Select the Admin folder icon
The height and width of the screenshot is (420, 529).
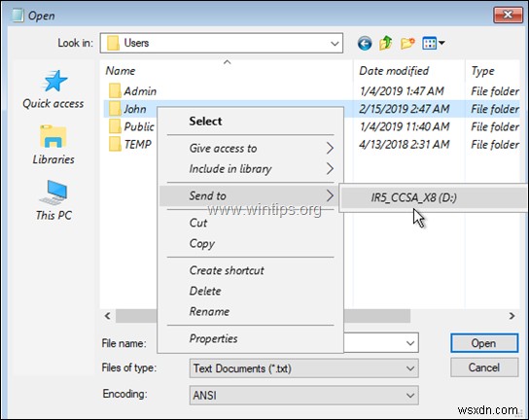tap(115, 90)
